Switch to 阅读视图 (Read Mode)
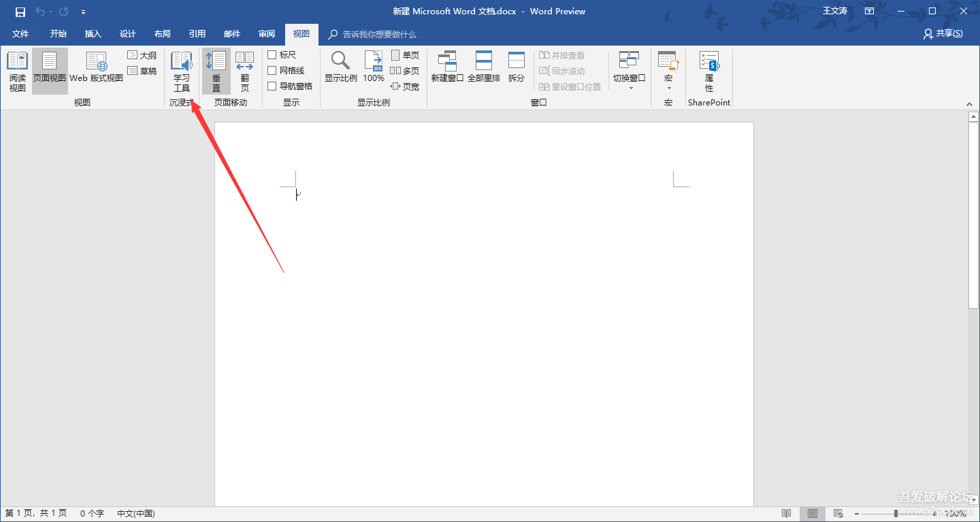Image resolution: width=980 pixels, height=522 pixels. pos(17,72)
